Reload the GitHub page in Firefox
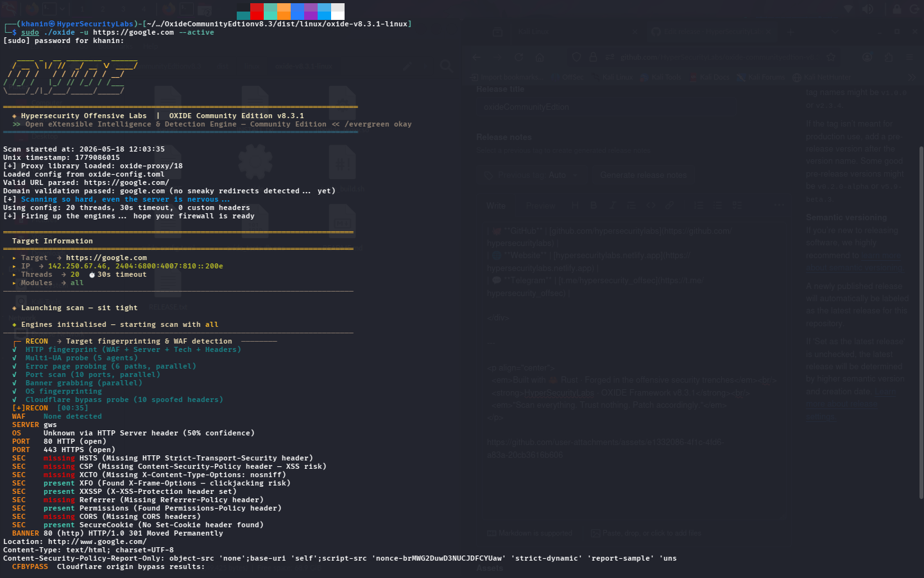Image resolution: width=924 pixels, height=578 pixels. [518, 57]
